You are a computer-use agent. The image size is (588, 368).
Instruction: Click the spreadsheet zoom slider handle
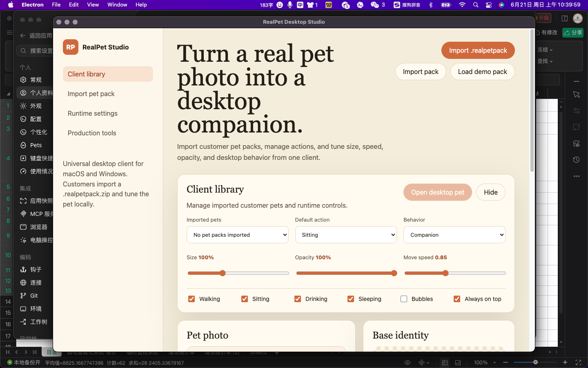(535, 362)
